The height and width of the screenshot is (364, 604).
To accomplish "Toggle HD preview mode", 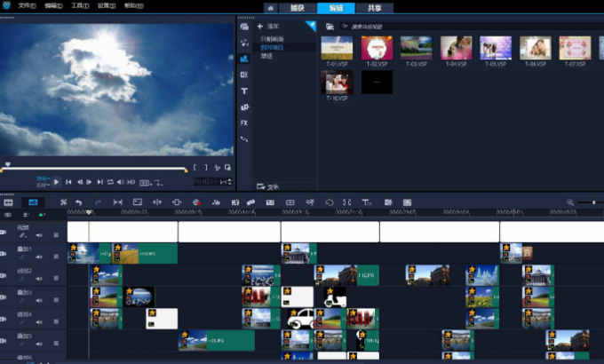I will [x=131, y=182].
